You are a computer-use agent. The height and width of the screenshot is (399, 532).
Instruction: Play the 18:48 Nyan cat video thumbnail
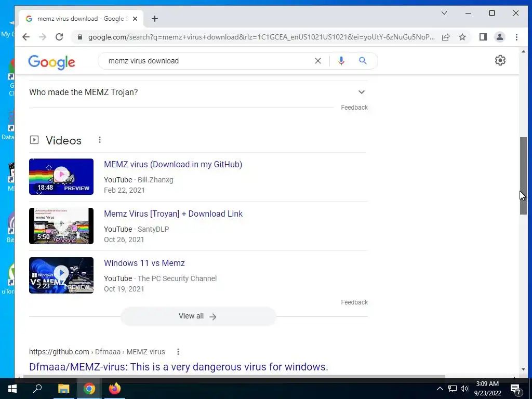tap(61, 177)
